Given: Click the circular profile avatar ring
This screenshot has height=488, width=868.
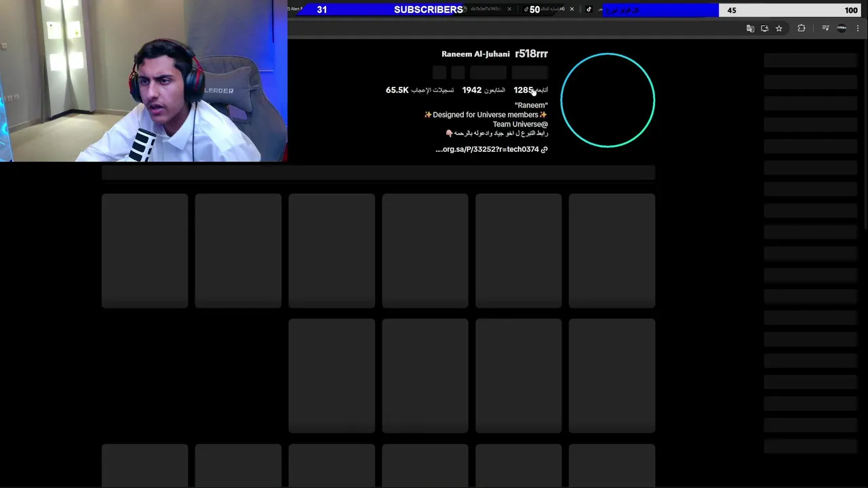Looking at the screenshot, I should point(608,100).
